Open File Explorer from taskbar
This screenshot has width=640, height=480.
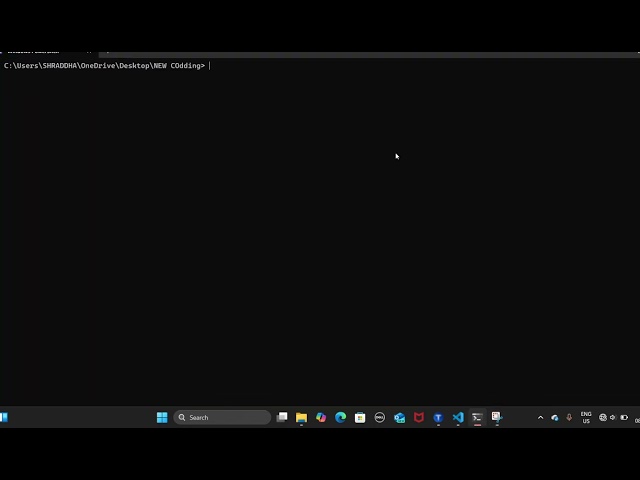click(x=301, y=417)
